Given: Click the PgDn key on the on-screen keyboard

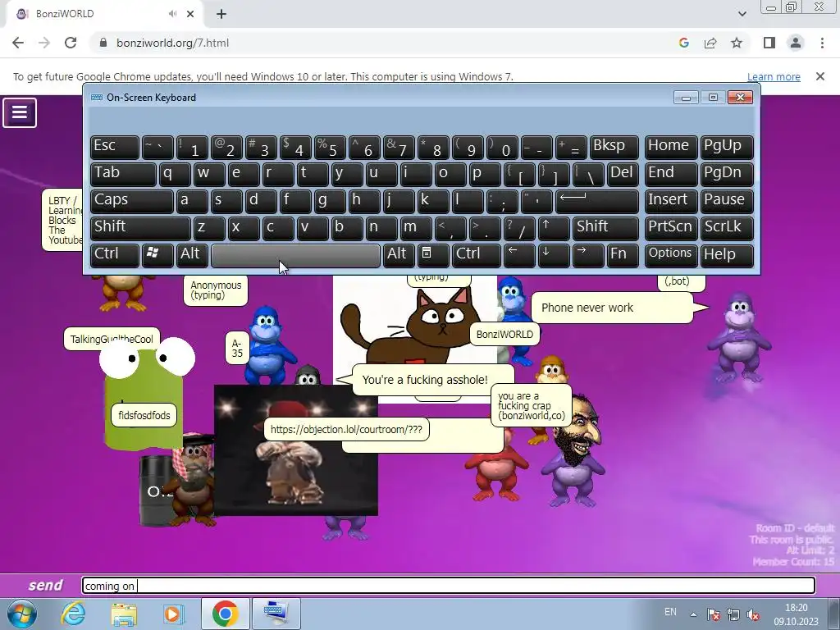Looking at the screenshot, I should point(726,174).
